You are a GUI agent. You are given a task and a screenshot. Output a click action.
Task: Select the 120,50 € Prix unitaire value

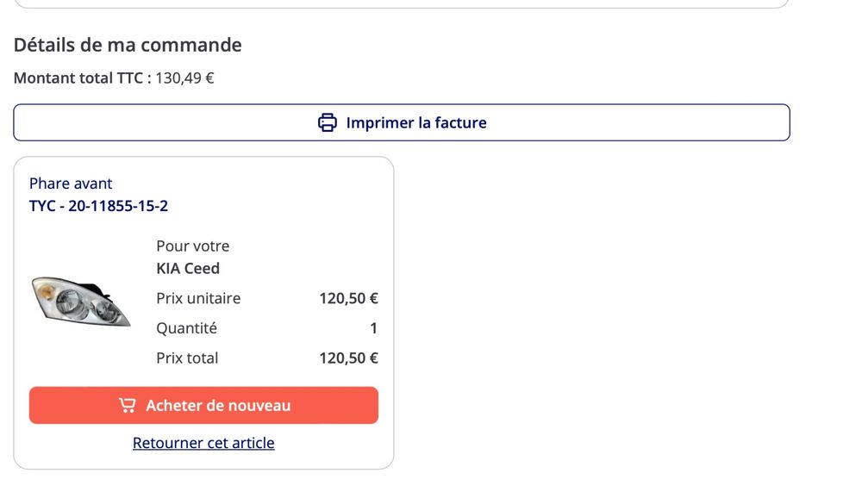click(x=348, y=298)
